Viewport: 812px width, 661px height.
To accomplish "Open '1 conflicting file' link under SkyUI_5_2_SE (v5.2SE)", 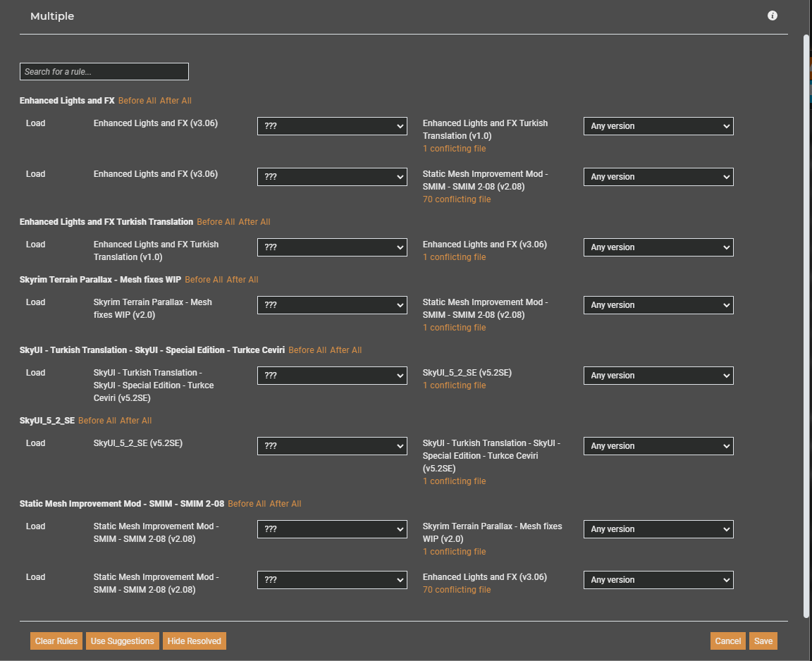I will click(x=454, y=385).
